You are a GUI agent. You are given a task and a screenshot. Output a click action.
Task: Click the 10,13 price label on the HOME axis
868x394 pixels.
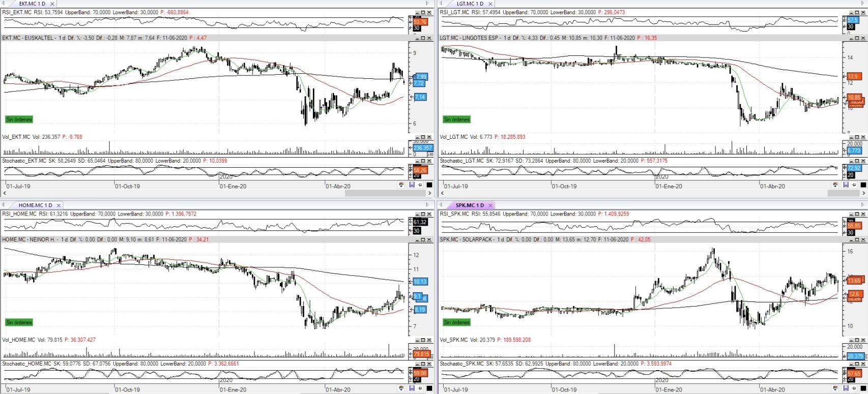click(x=420, y=282)
